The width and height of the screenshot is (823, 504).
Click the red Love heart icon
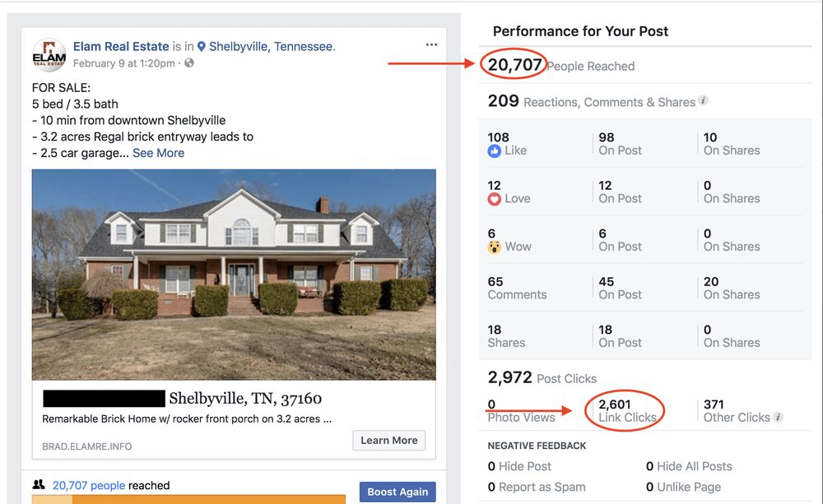[x=495, y=199]
